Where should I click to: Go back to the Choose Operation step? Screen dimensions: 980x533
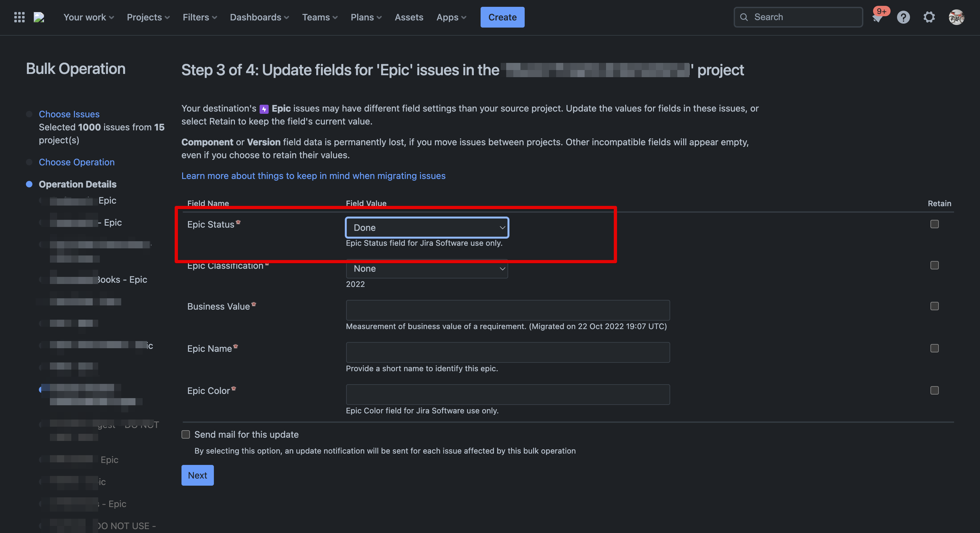point(76,162)
